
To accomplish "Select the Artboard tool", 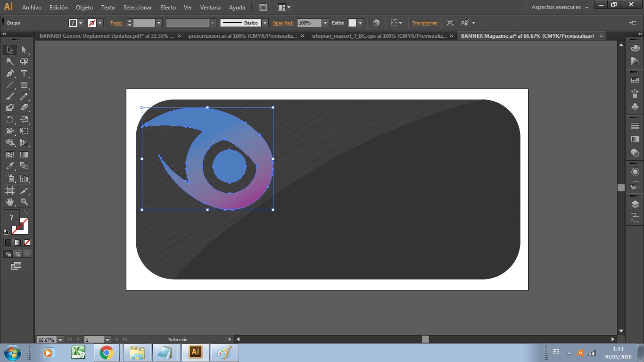I will coord(10,190).
